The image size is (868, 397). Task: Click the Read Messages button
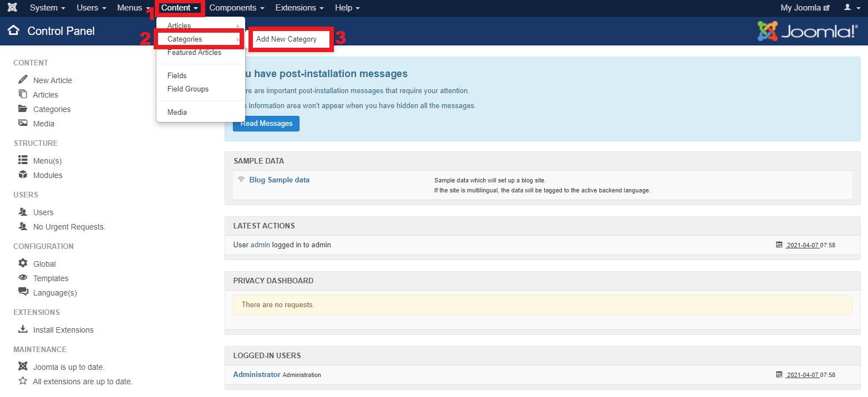266,123
